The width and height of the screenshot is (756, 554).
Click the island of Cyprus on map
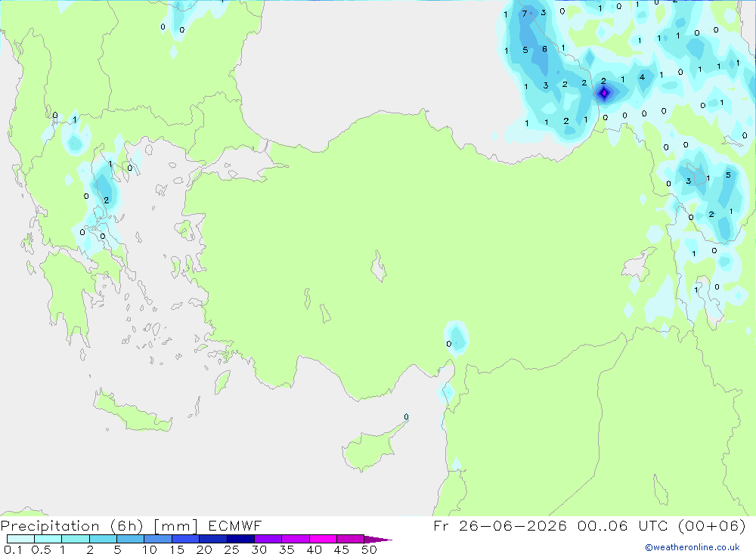click(370, 450)
